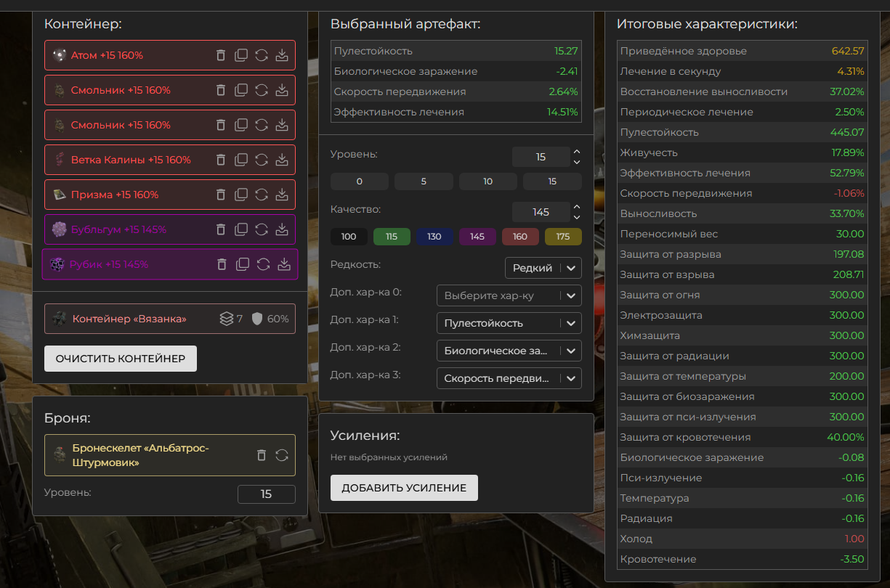This screenshot has width=890, height=588.
Task: Select level preset 0
Action: pyautogui.click(x=359, y=181)
